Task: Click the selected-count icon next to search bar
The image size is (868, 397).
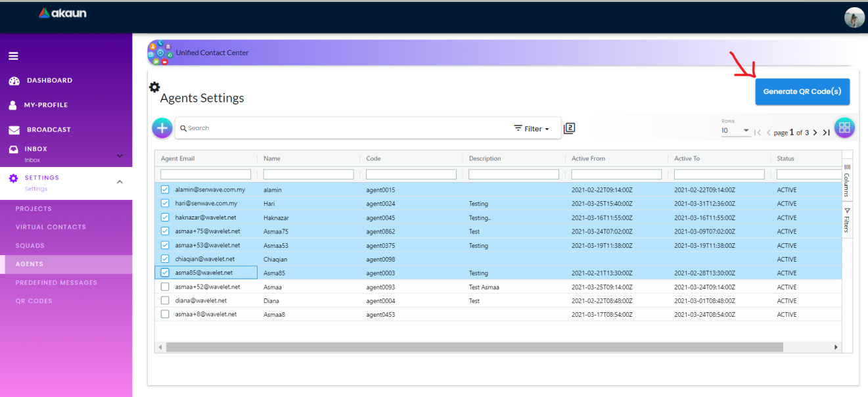Action: pos(570,128)
